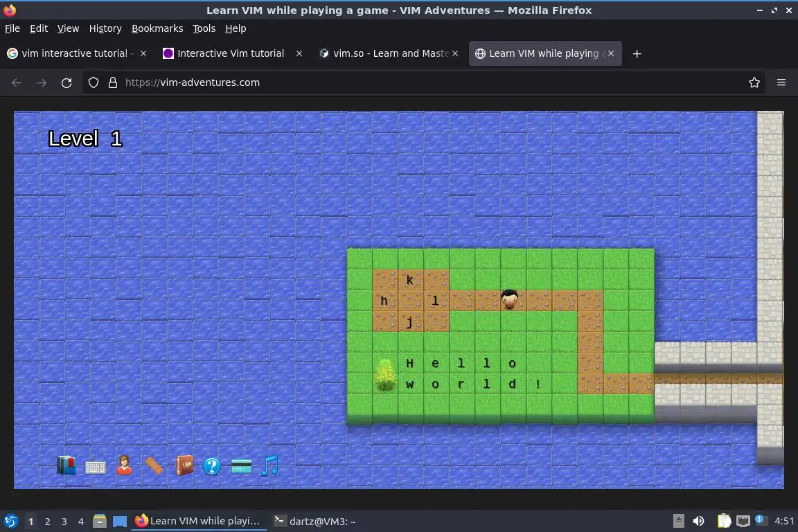Image resolution: width=798 pixels, height=532 pixels.
Task: Open the volume control in tray
Action: [698, 521]
